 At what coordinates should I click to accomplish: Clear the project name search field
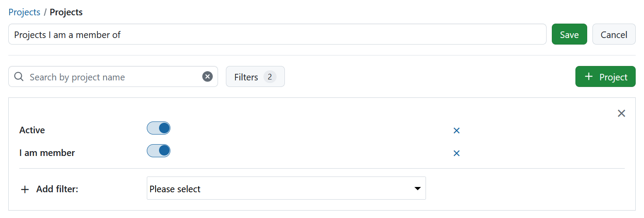[208, 77]
